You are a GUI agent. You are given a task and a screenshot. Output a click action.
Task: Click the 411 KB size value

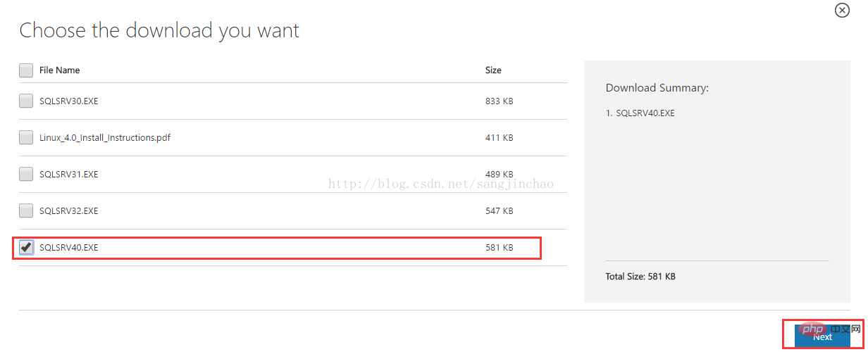click(x=499, y=137)
